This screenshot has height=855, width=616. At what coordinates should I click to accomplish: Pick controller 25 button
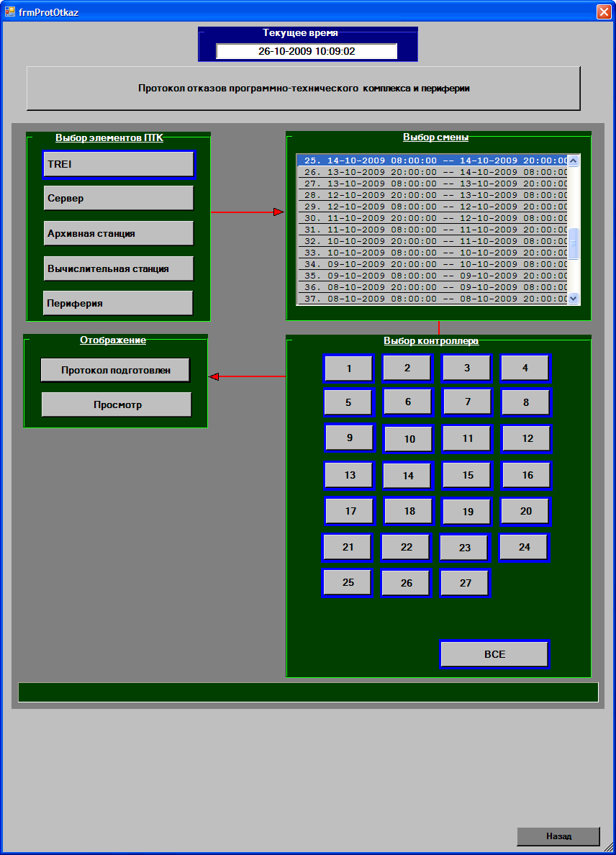coord(348,582)
